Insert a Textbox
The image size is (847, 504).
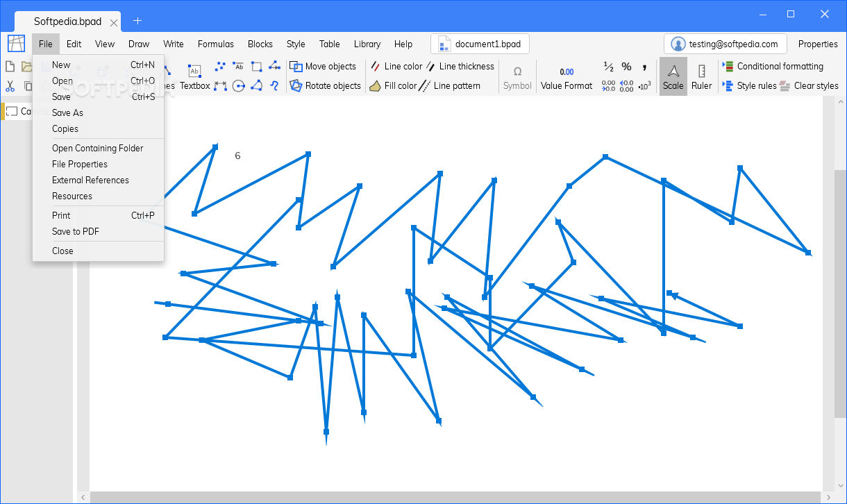pyautogui.click(x=195, y=77)
